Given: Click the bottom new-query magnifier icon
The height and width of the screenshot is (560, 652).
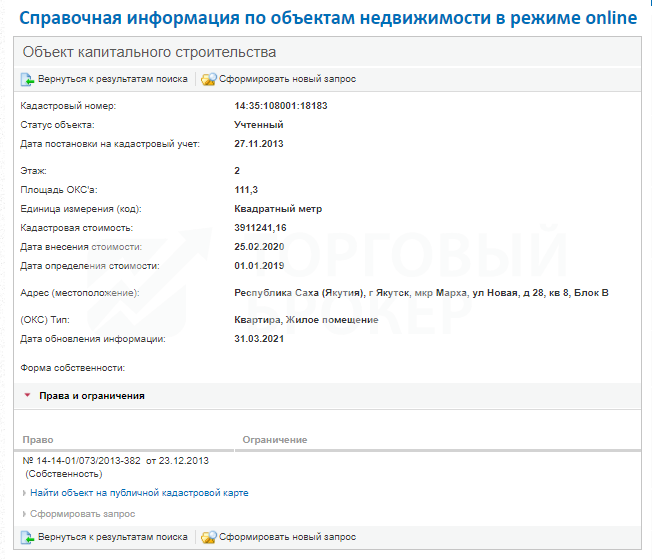Looking at the screenshot, I should tap(209, 537).
